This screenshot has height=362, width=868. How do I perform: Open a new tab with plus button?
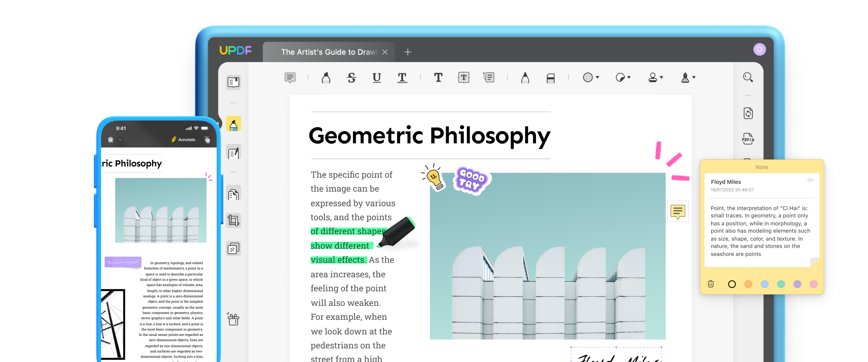point(408,52)
